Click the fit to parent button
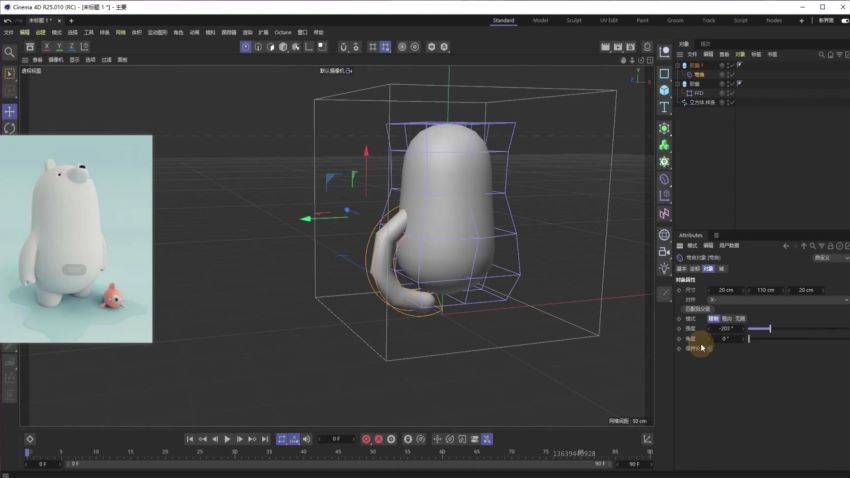This screenshot has height=478, width=850. [698, 309]
